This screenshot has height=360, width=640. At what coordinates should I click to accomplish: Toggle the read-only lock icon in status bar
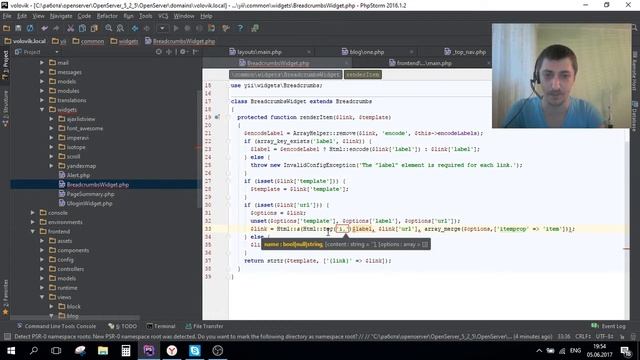(622, 337)
